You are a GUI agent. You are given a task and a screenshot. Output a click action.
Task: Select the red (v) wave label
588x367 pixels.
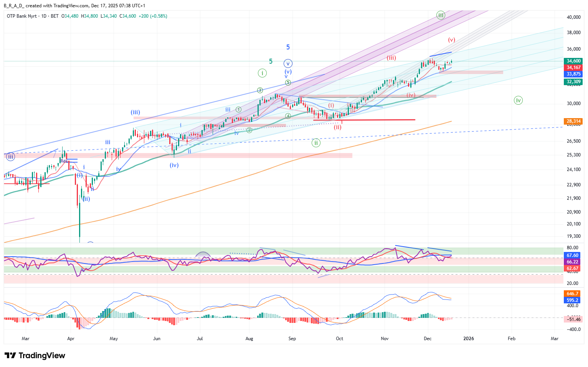point(452,40)
